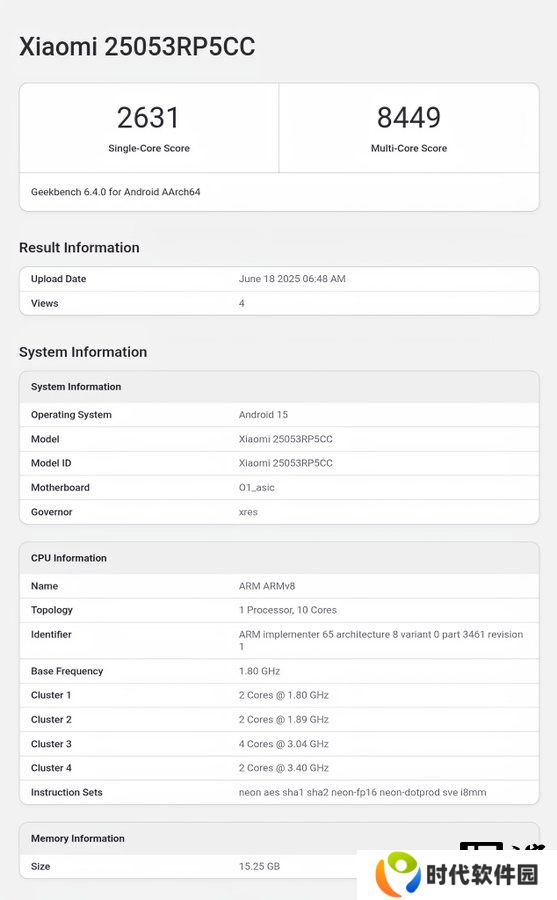The width and height of the screenshot is (557, 900).
Task: Select the 2631 single-core score value
Action: [148, 118]
